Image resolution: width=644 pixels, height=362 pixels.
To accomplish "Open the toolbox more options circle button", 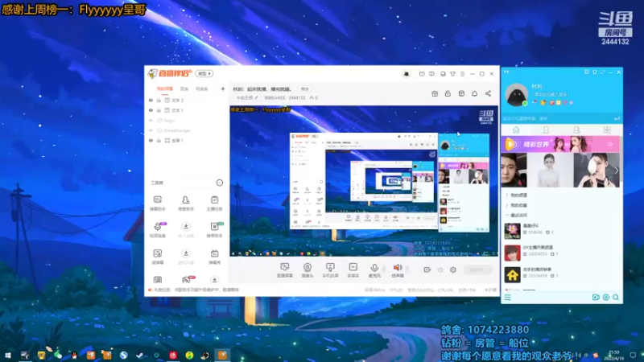I will (x=220, y=183).
